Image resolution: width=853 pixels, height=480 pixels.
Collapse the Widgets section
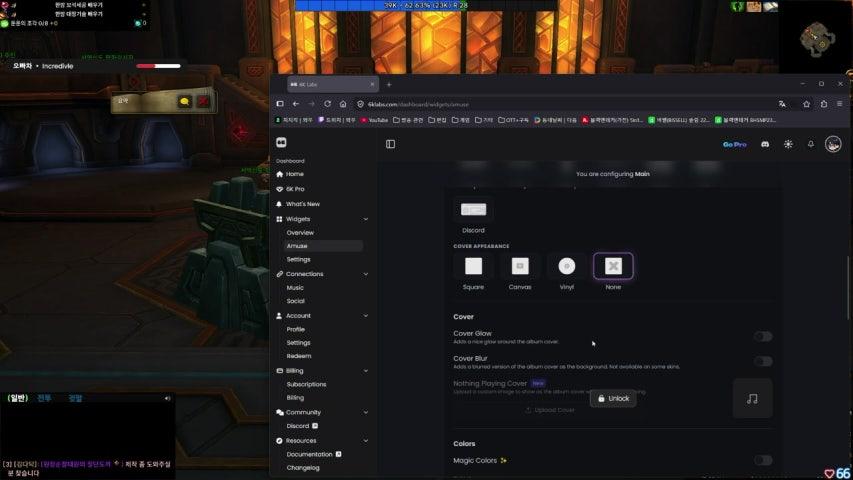click(x=366, y=219)
